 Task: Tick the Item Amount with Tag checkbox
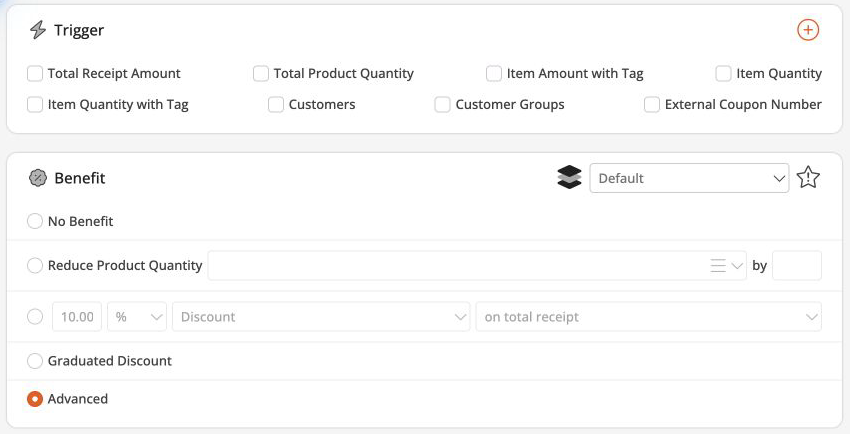click(494, 74)
